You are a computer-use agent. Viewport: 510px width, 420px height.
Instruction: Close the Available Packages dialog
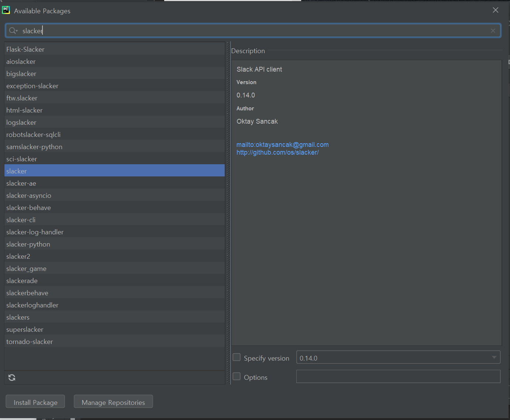[496, 10]
